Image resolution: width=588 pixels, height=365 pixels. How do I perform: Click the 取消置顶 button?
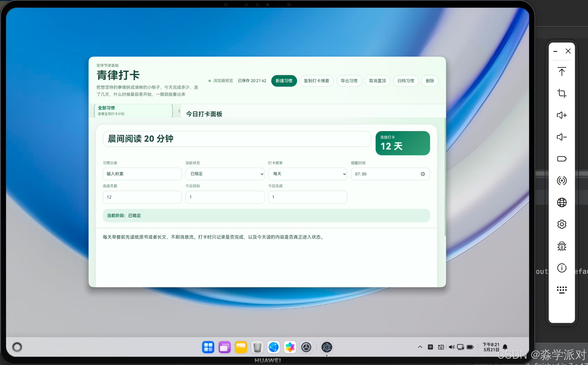[377, 81]
